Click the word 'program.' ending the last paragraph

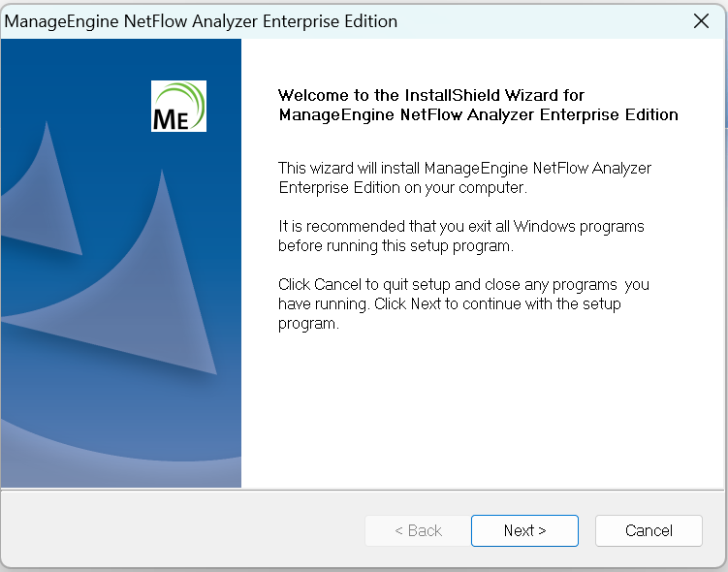[x=309, y=324]
